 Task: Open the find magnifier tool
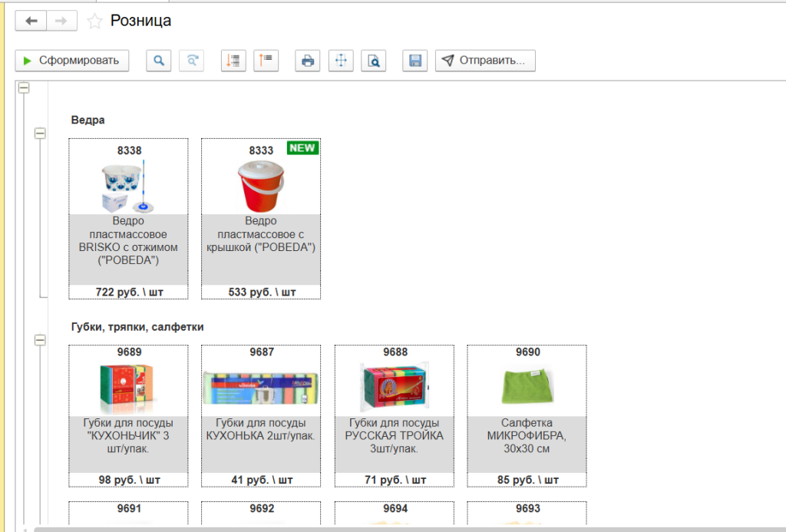pyautogui.click(x=159, y=61)
